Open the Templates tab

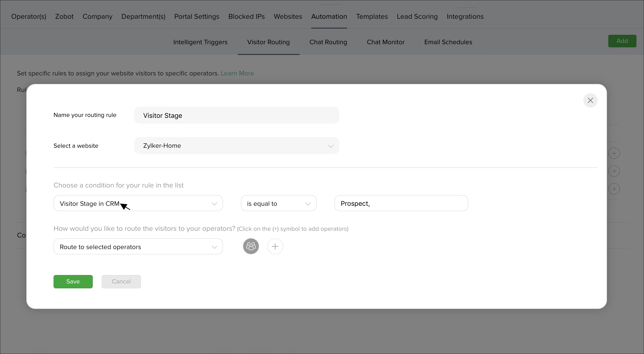[372, 17]
